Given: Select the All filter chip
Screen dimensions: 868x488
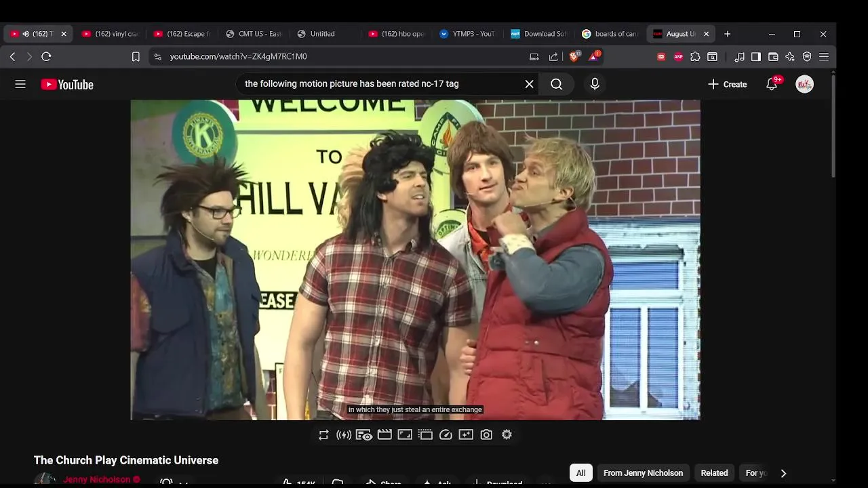Looking at the screenshot, I should pyautogui.click(x=580, y=473).
